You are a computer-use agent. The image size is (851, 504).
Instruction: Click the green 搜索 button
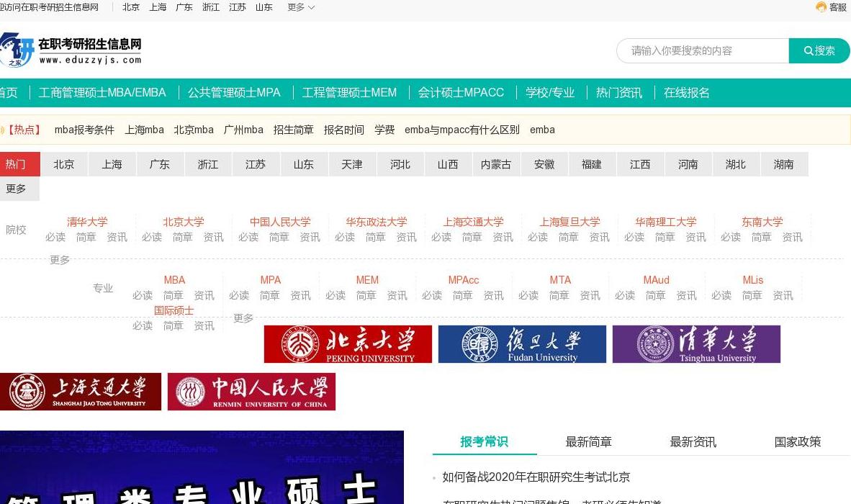[819, 50]
